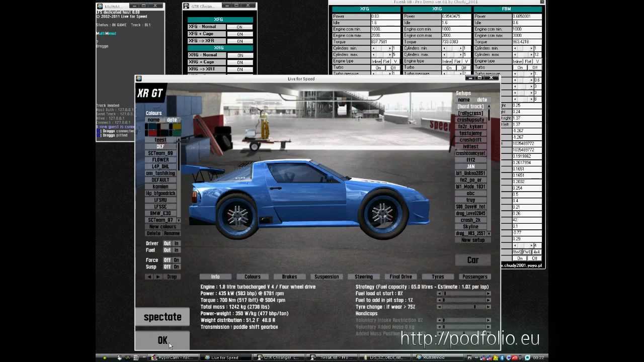Select Flat engine type for XRG

(x=457, y=61)
